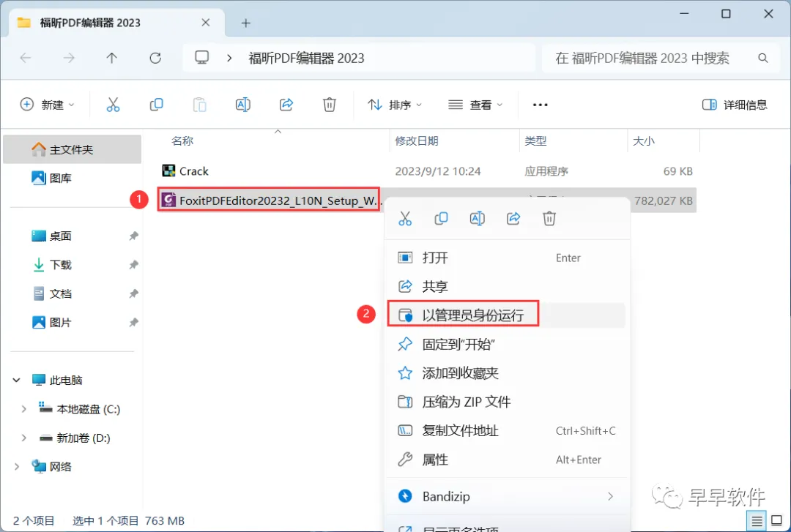Choose 固定到"开始" in context menu
The height and width of the screenshot is (532, 791).
507,345
